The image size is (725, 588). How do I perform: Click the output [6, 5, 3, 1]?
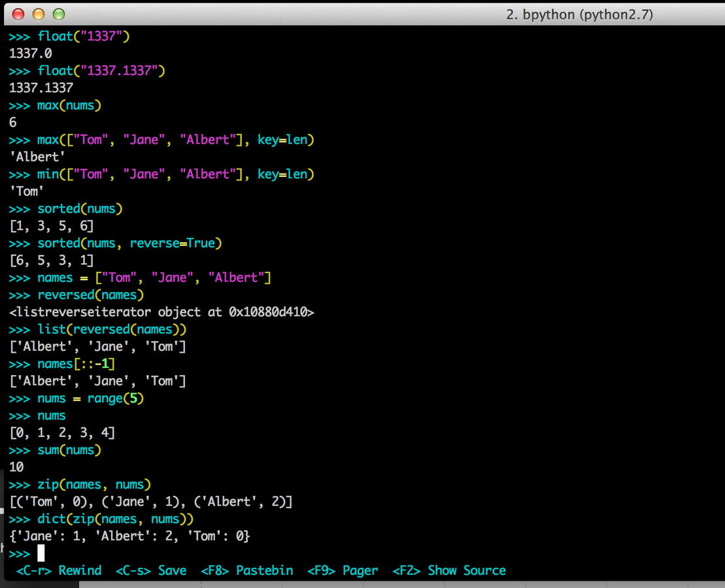click(x=52, y=260)
